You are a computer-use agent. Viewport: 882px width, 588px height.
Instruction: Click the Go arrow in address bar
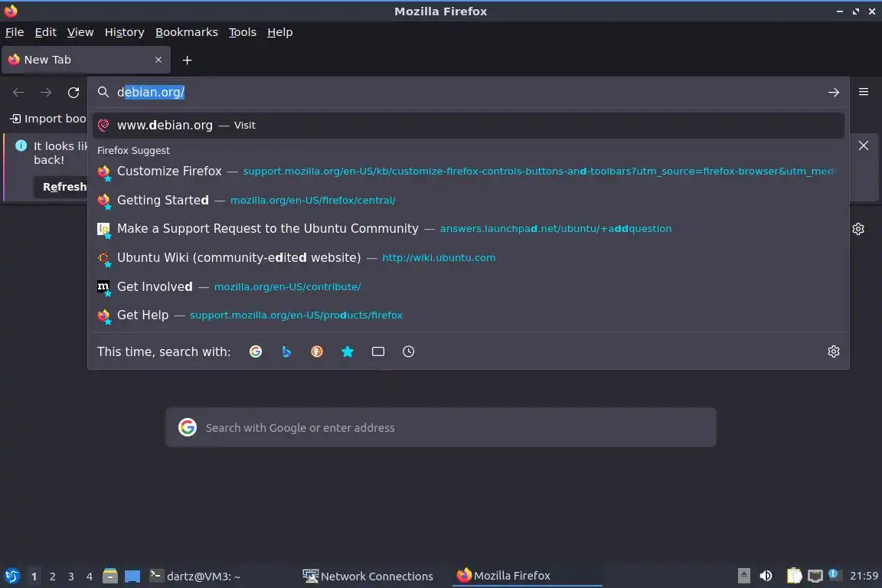[x=833, y=93]
